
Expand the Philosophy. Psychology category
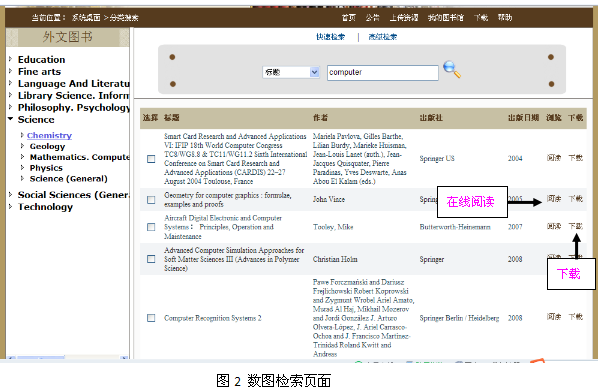[11, 107]
